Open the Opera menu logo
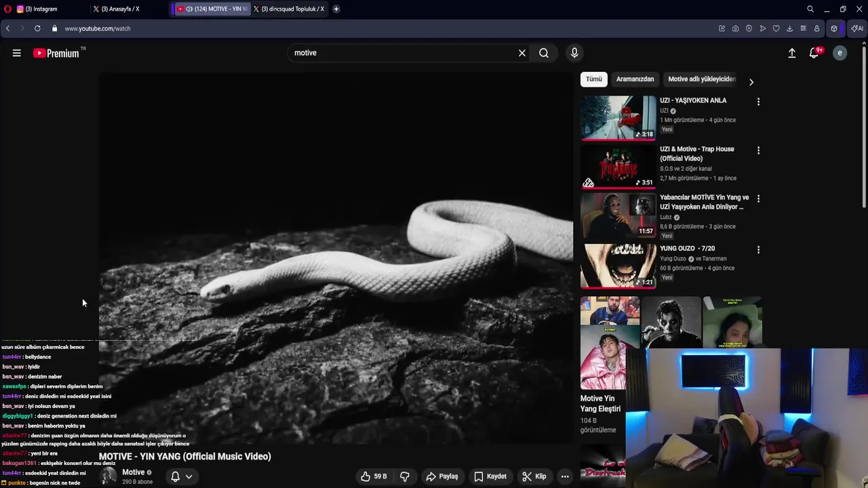The image size is (868, 488). coord(7,9)
